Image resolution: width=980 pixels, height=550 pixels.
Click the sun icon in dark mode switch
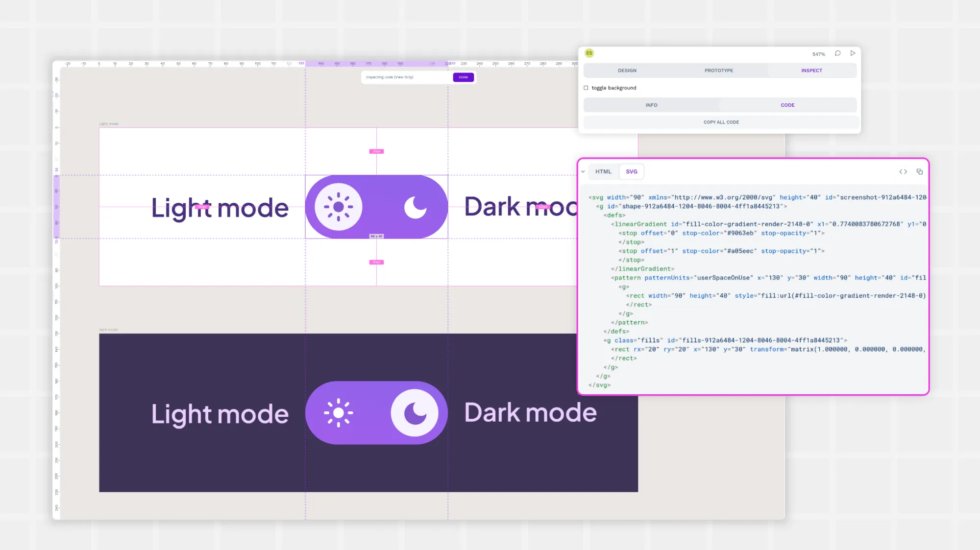pos(338,413)
